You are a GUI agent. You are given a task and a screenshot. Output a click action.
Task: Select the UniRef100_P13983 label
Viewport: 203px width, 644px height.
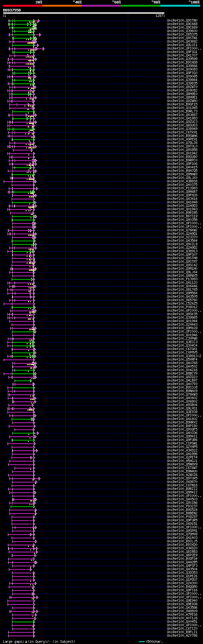tap(182, 188)
